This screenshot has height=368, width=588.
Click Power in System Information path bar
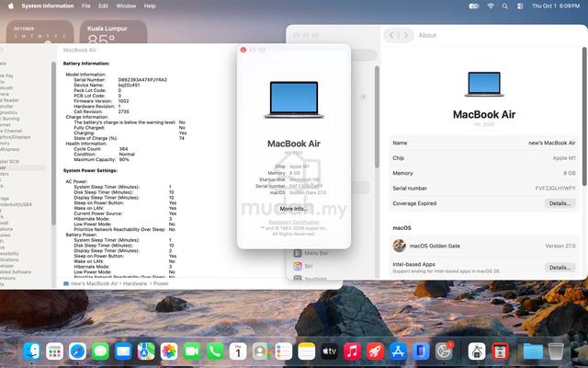coord(161,283)
